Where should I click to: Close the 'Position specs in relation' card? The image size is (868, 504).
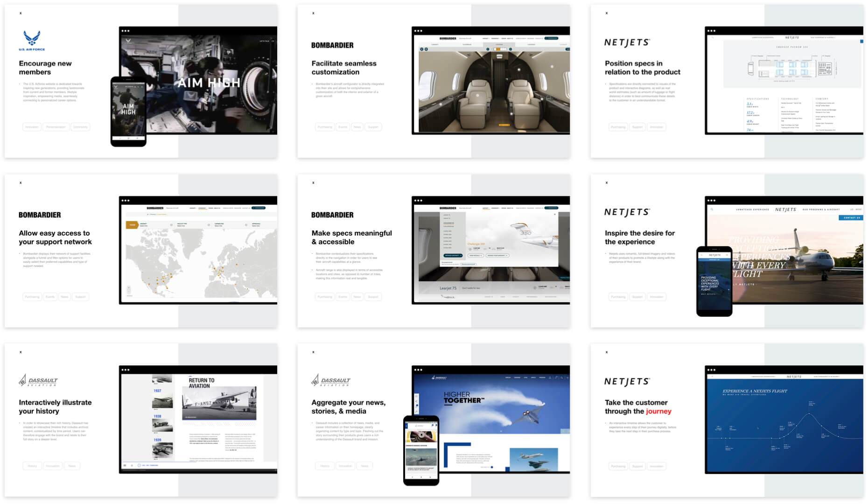pyautogui.click(x=606, y=13)
